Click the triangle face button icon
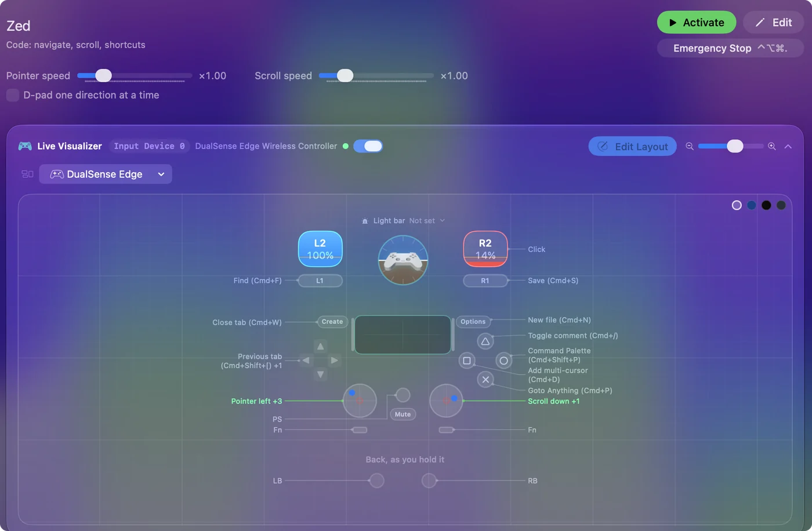Viewport: 812px width, 531px height. (485, 341)
